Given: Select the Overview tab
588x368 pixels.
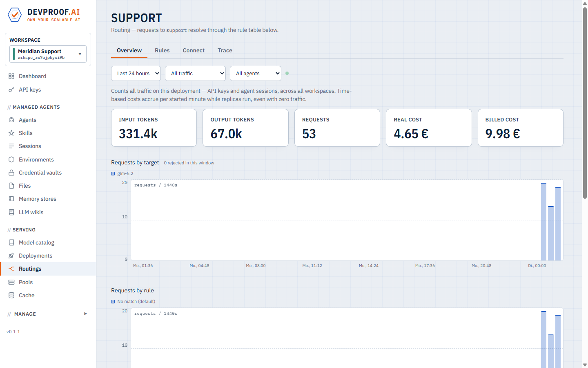Looking at the screenshot, I should [x=129, y=50].
